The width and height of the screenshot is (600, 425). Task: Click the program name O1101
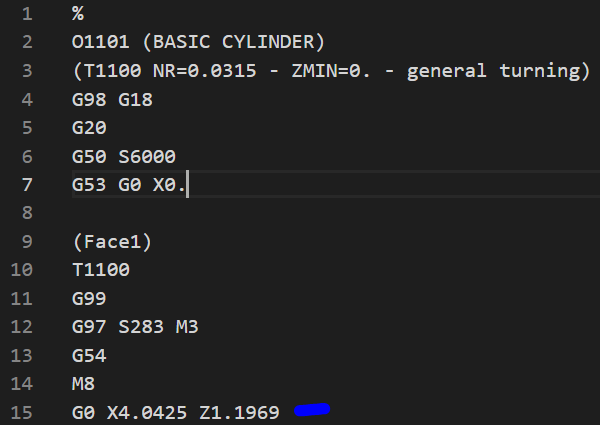100,42
